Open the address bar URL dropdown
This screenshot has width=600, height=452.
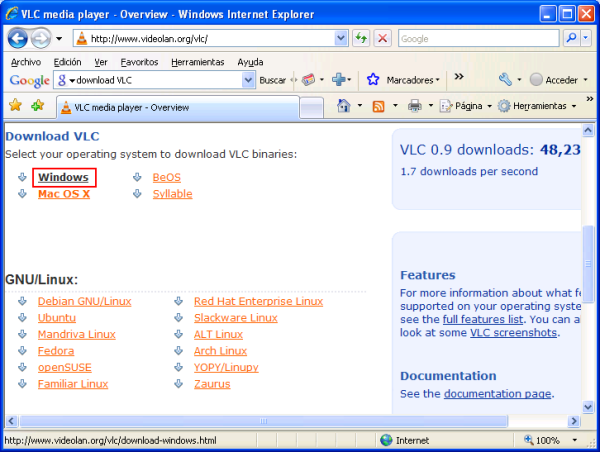(340, 38)
